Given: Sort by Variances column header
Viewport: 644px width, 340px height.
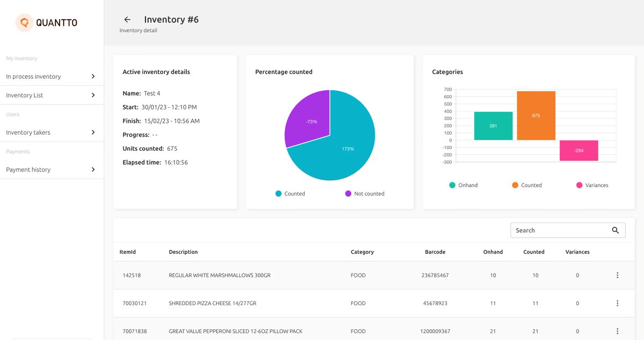Looking at the screenshot, I should [577, 252].
